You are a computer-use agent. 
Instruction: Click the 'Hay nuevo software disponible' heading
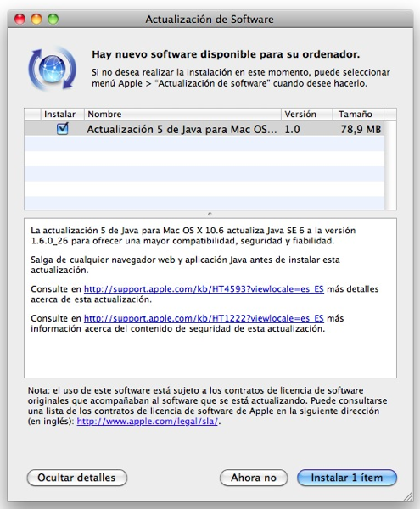pos(226,54)
